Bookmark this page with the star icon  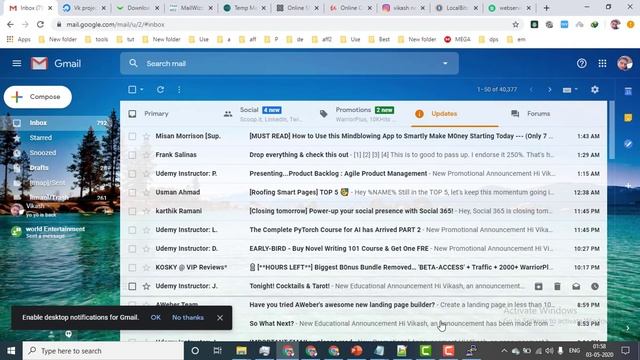pos(516,24)
